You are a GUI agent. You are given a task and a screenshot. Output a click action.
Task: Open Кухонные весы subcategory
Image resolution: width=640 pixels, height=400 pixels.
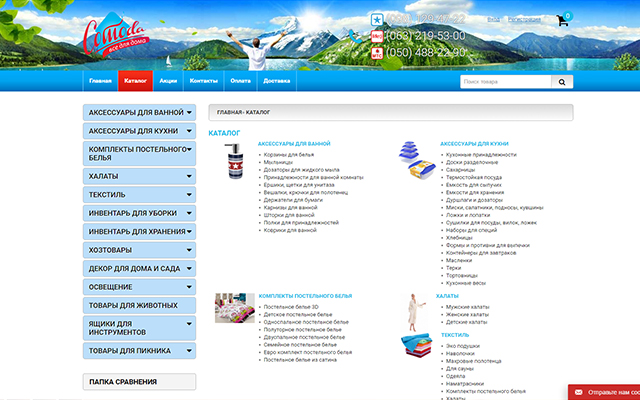[466, 283]
